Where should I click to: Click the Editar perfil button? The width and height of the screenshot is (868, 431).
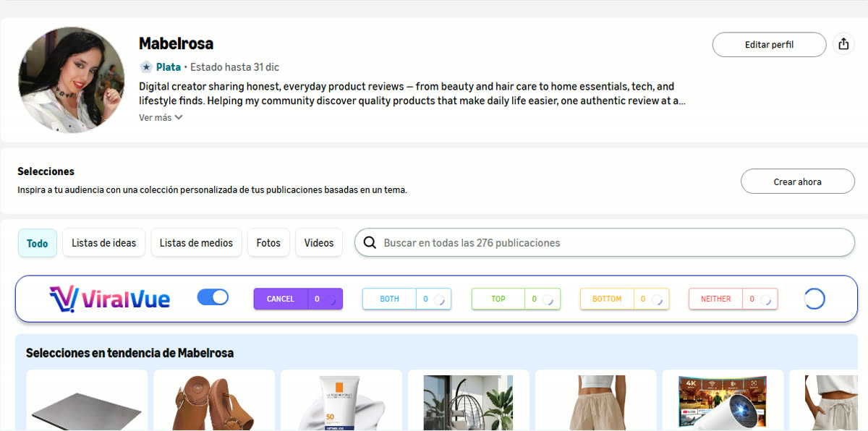pos(769,44)
